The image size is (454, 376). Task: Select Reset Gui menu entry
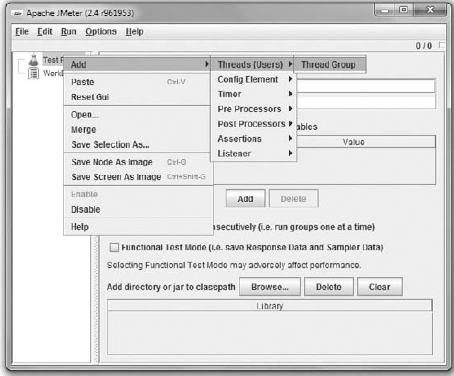[137, 97]
